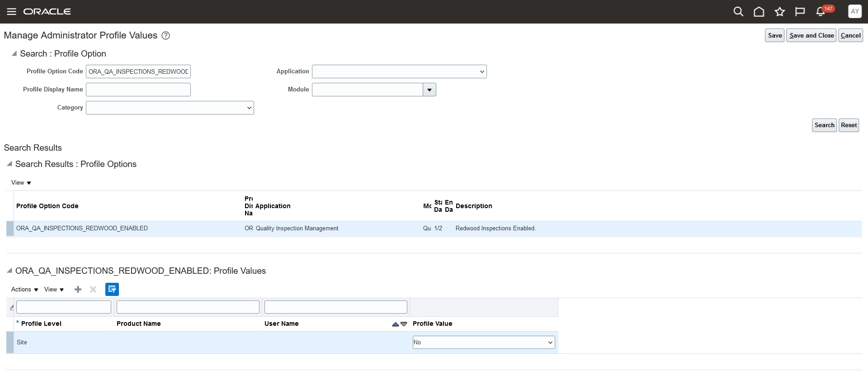Collapse the Search: Profile Option section
The height and width of the screenshot is (381, 868).
14,53
